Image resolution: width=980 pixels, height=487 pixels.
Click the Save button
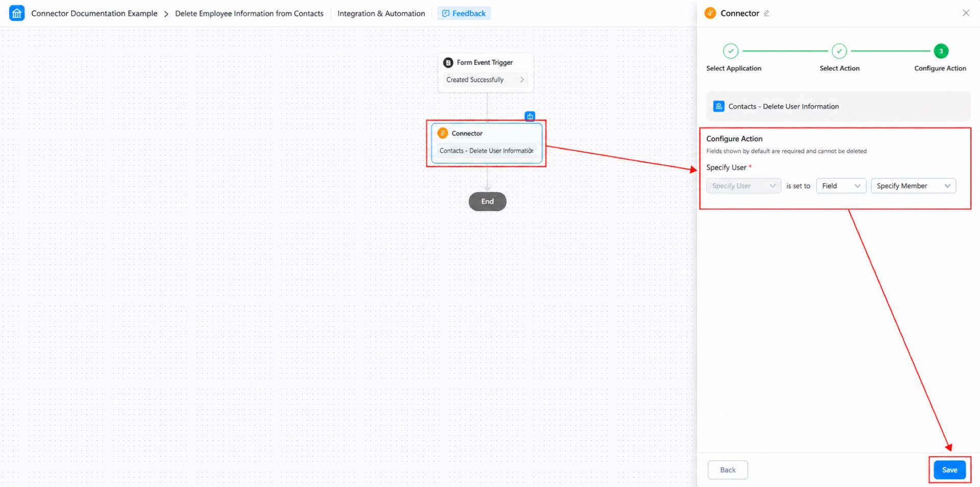click(949, 470)
